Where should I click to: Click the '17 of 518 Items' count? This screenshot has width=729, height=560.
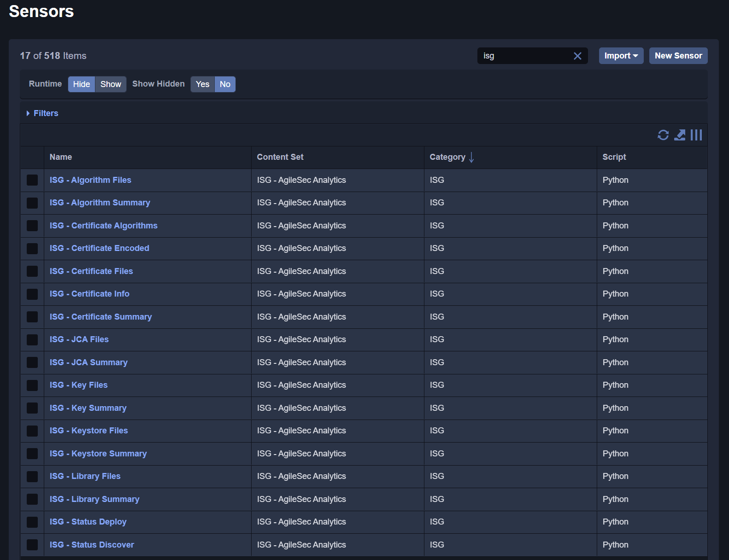click(x=53, y=56)
